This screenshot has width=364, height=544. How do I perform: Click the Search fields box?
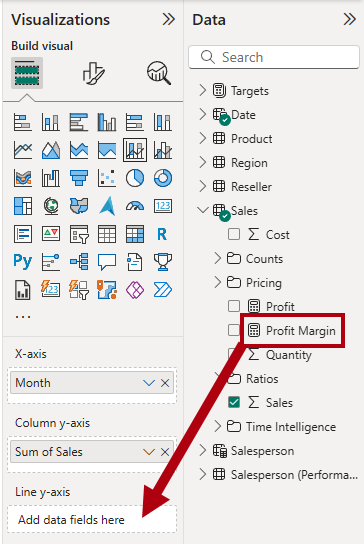coord(274,57)
